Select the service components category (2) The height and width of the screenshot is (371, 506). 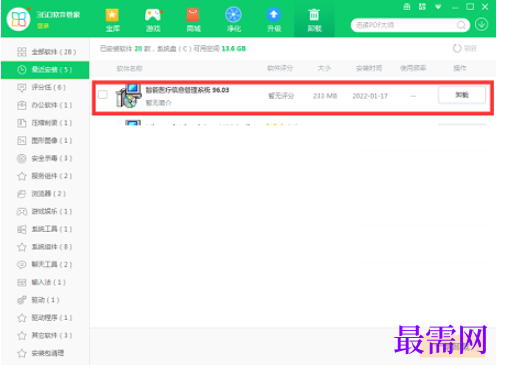pyautogui.click(x=45, y=176)
